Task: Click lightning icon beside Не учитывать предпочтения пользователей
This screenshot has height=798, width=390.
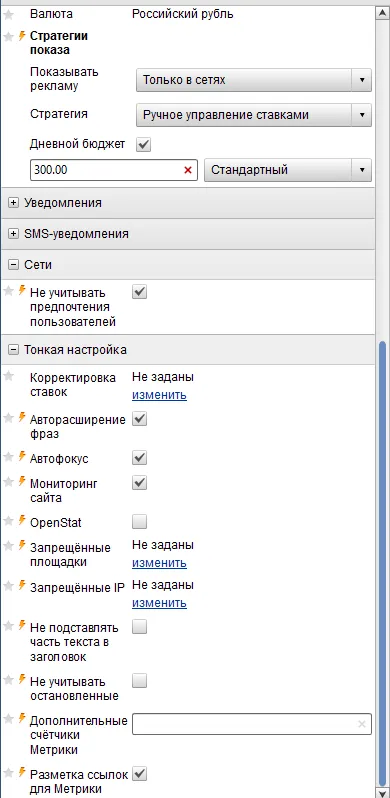Action: coord(22,291)
